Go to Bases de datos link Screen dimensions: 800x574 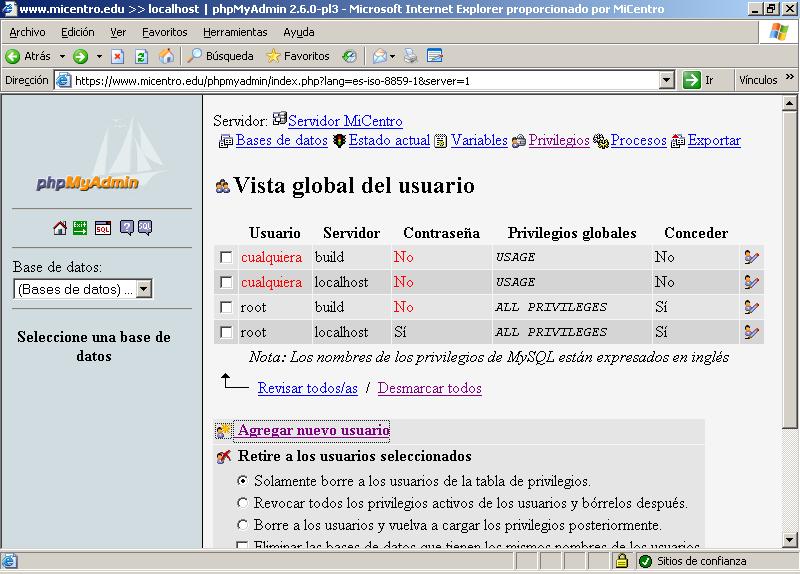[x=282, y=140]
